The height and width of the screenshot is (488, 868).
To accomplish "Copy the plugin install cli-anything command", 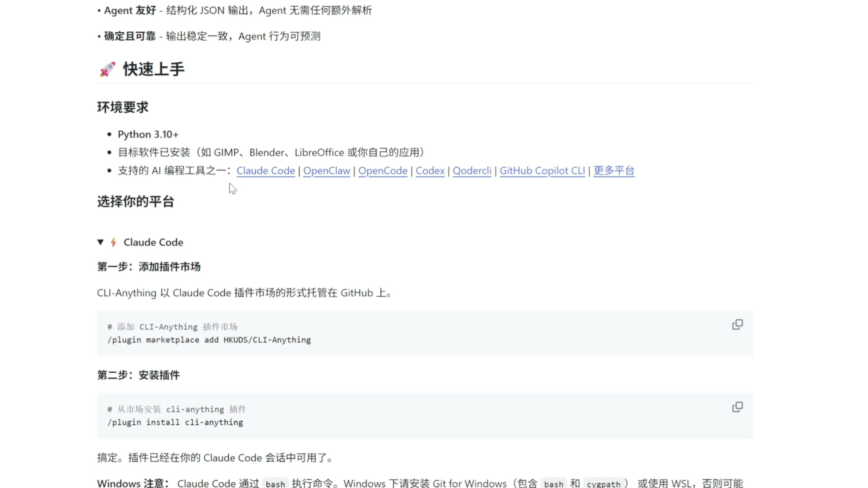I will [x=737, y=407].
